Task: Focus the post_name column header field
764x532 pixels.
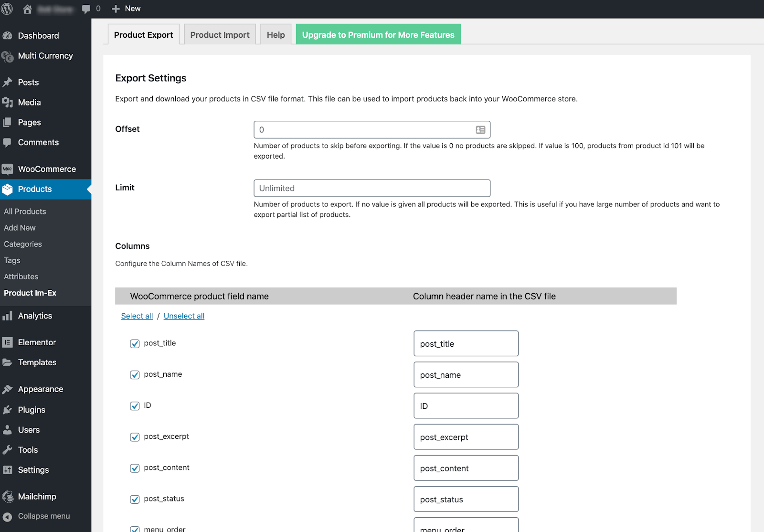Action: pos(466,375)
